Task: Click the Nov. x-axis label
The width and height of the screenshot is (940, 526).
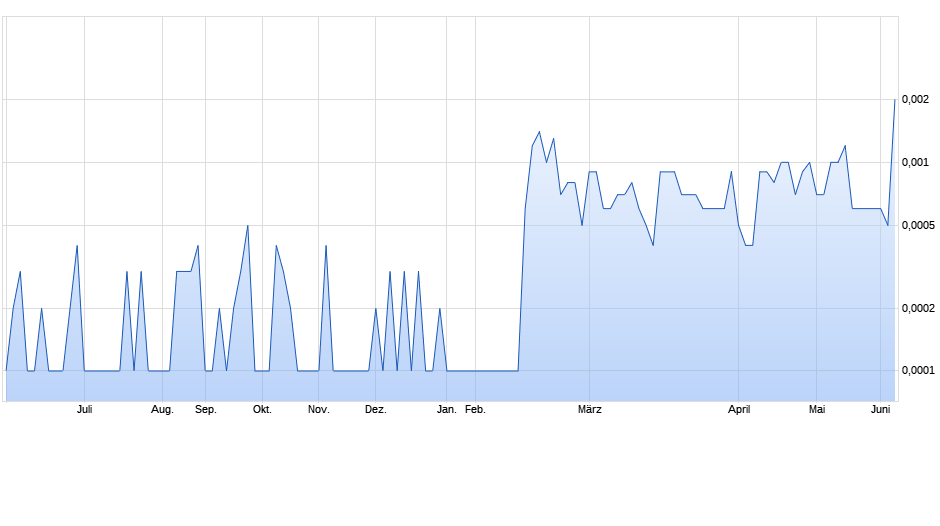Action: tap(318, 410)
